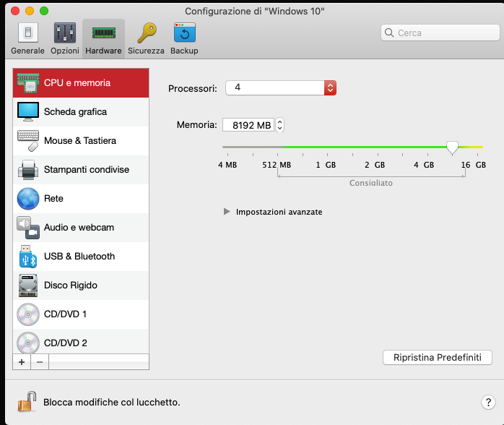The width and height of the screenshot is (504, 425).
Task: Click the Disco Rigido hard drive icon
Action: point(28,286)
